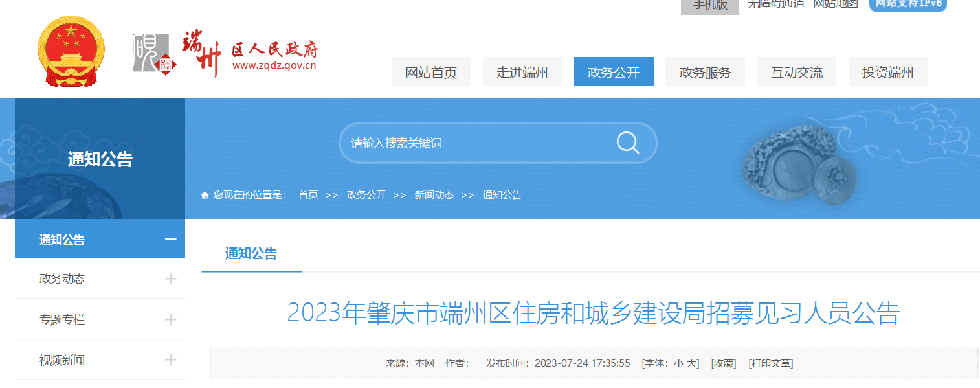
Task: Select the 通知公告 content tab
Action: (251, 254)
